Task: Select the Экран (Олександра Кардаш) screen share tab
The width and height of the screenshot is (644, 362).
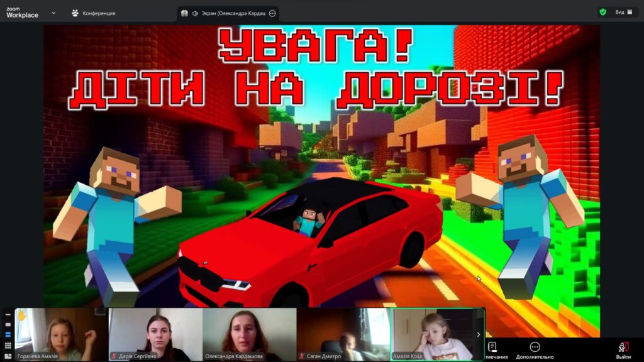Action: pyautogui.click(x=228, y=14)
